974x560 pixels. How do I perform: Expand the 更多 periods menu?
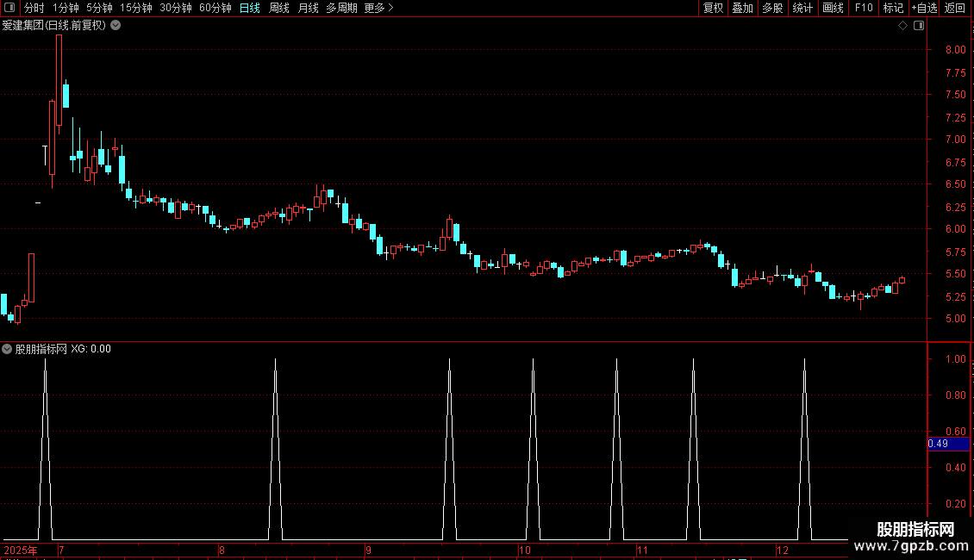tap(379, 8)
